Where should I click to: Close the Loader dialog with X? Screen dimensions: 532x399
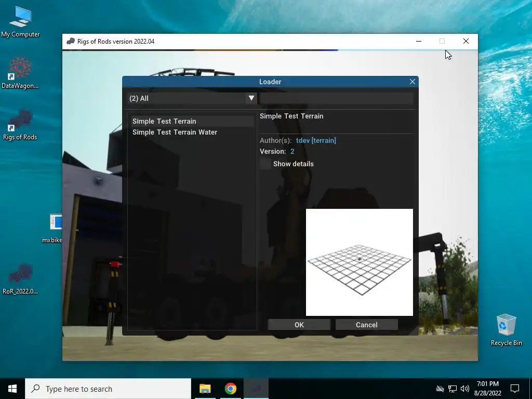click(x=412, y=82)
